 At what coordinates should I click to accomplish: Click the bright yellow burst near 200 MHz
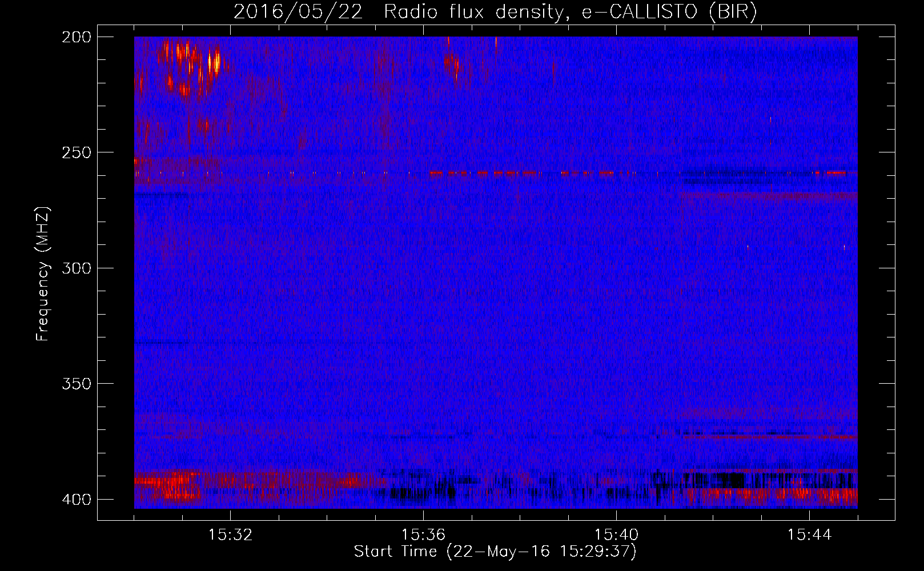point(214,63)
